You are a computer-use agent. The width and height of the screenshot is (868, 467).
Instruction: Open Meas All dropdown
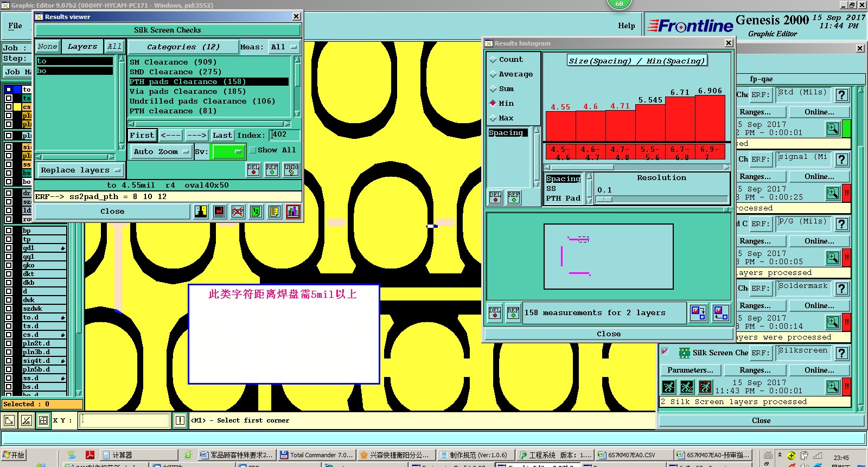tap(284, 47)
